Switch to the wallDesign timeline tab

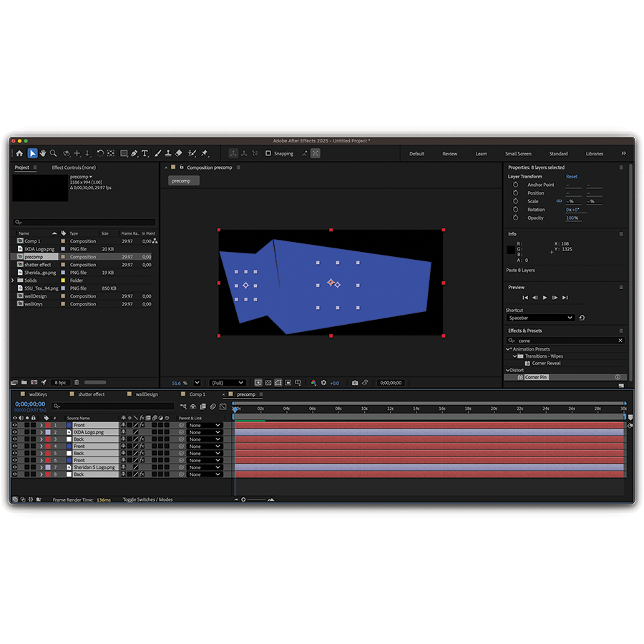point(146,394)
